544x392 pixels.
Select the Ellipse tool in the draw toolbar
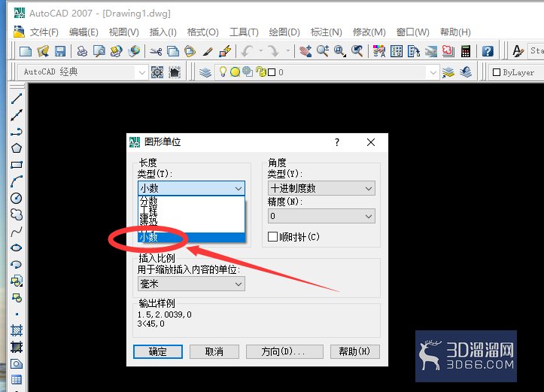point(17,248)
